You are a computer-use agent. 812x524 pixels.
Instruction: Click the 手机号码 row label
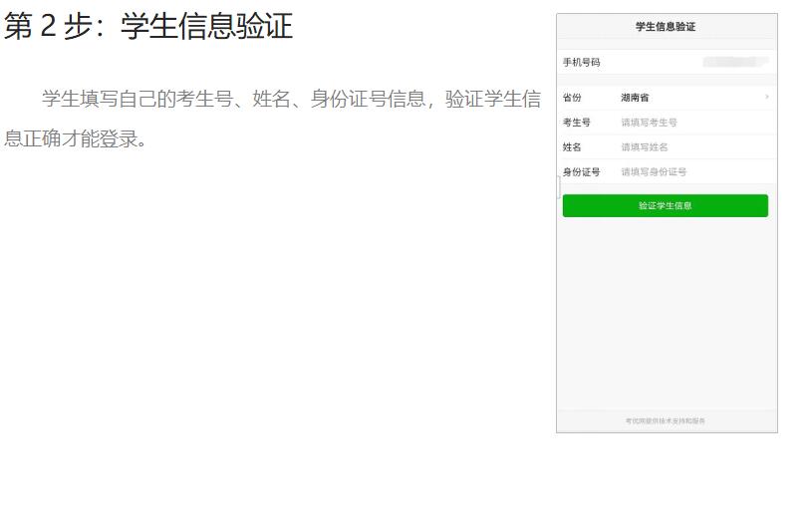(x=581, y=62)
